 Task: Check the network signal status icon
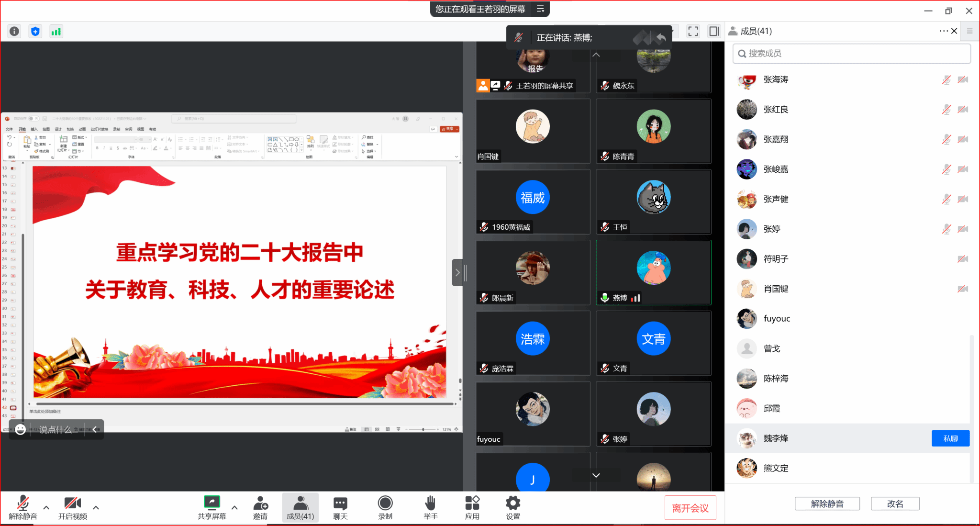pos(56,32)
